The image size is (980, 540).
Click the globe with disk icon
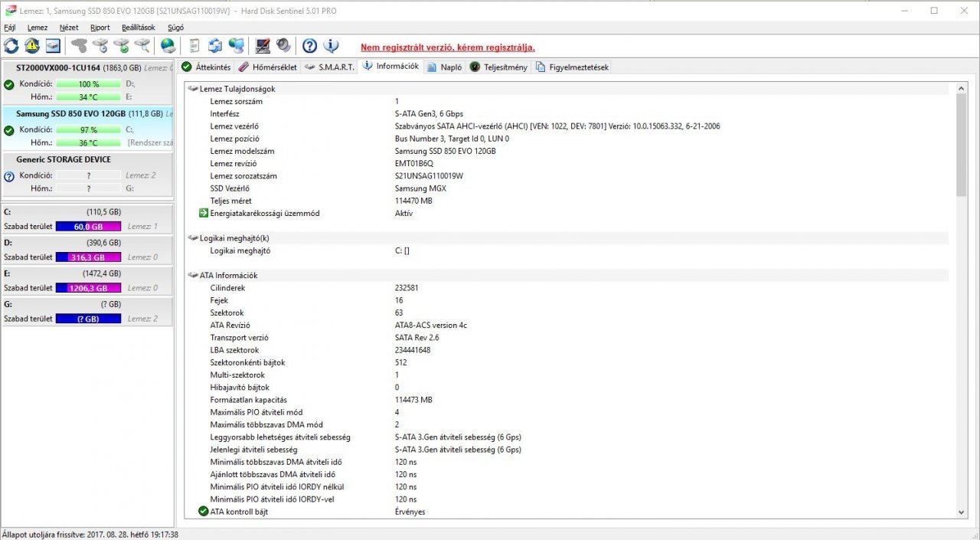(168, 46)
